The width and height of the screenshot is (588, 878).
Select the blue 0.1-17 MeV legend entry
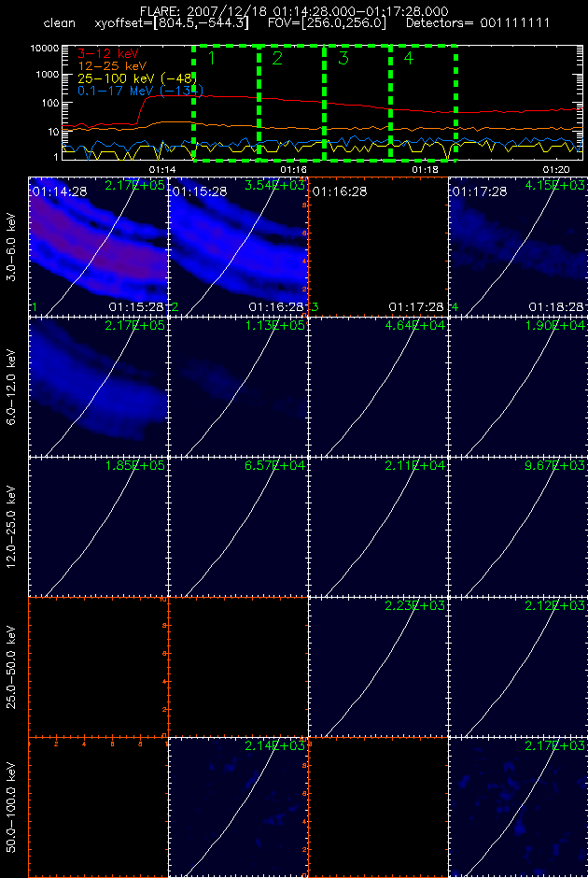[140, 91]
